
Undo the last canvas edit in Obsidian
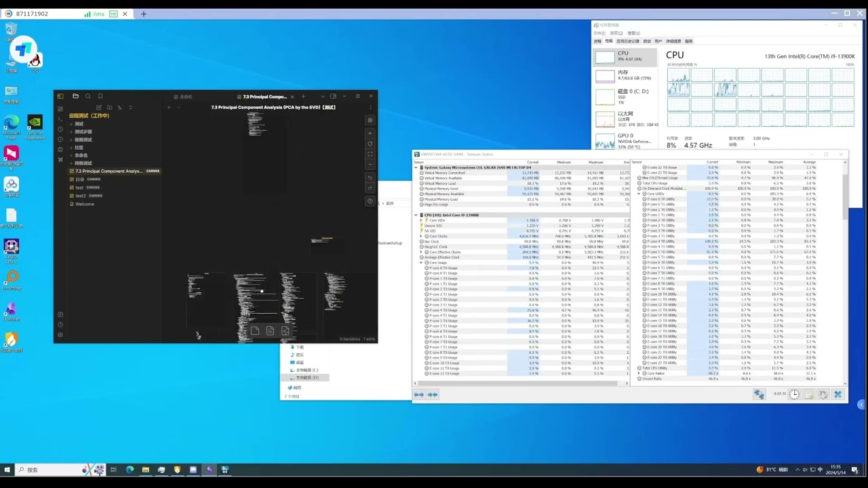(x=370, y=178)
